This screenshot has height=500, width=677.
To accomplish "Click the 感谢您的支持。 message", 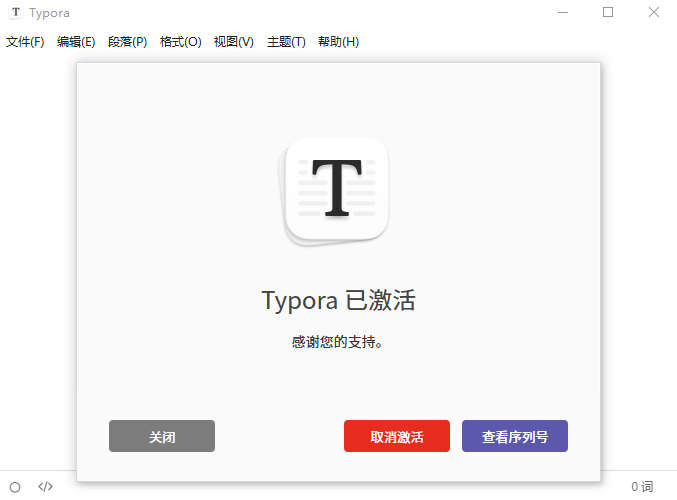I will coord(337,342).
